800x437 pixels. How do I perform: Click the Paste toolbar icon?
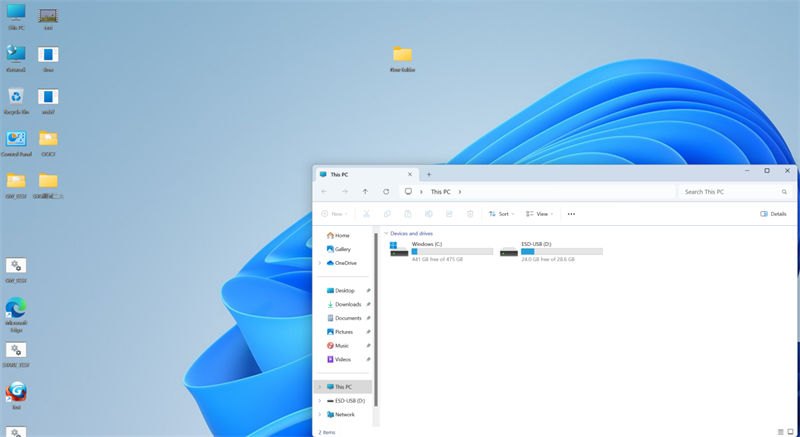(408, 214)
